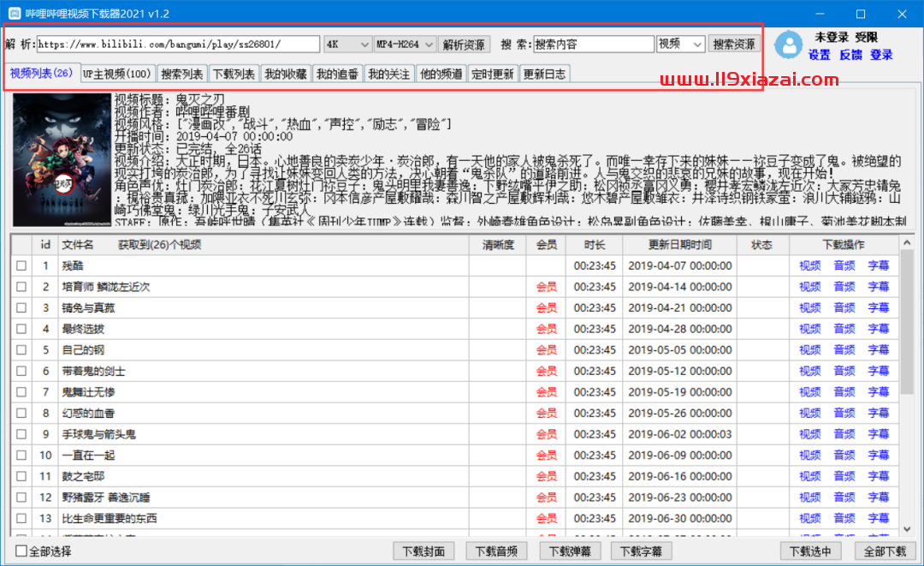This screenshot has width=924, height=566.
Task: Click the 清晰度 column header
Action: [x=498, y=245]
